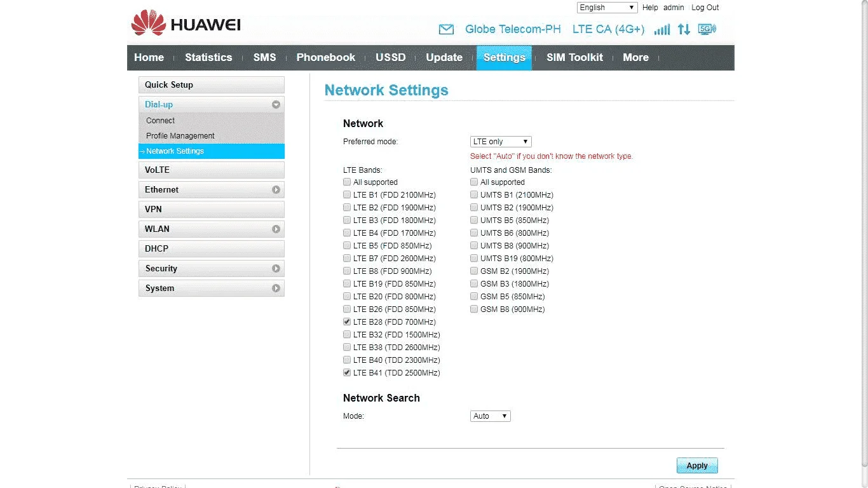Image resolution: width=868 pixels, height=488 pixels.
Task: Open the SMS tab
Action: tap(264, 57)
